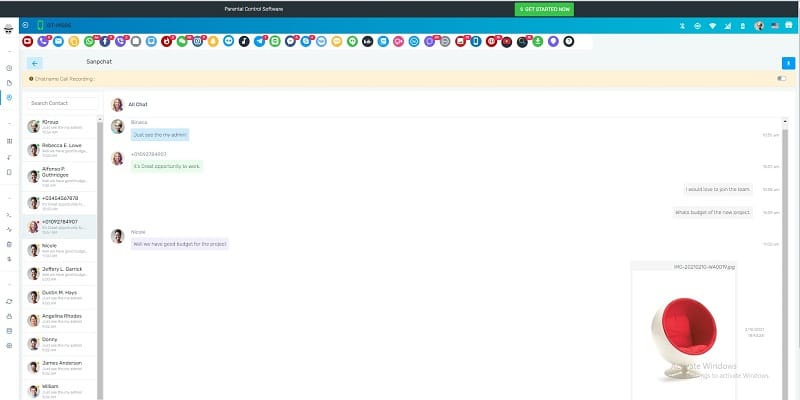Open the green WeChat speech-bubbles icon
Screen dimensions: 800x400
[x=182, y=41]
